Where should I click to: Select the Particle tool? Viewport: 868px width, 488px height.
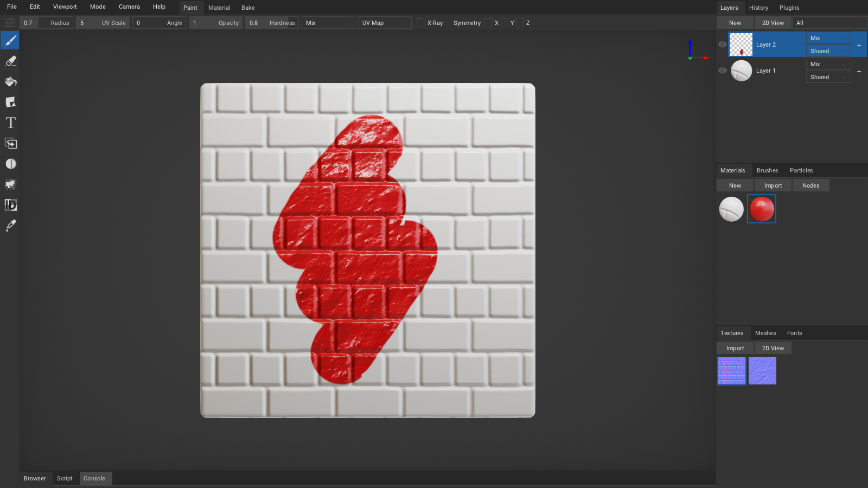point(10,185)
